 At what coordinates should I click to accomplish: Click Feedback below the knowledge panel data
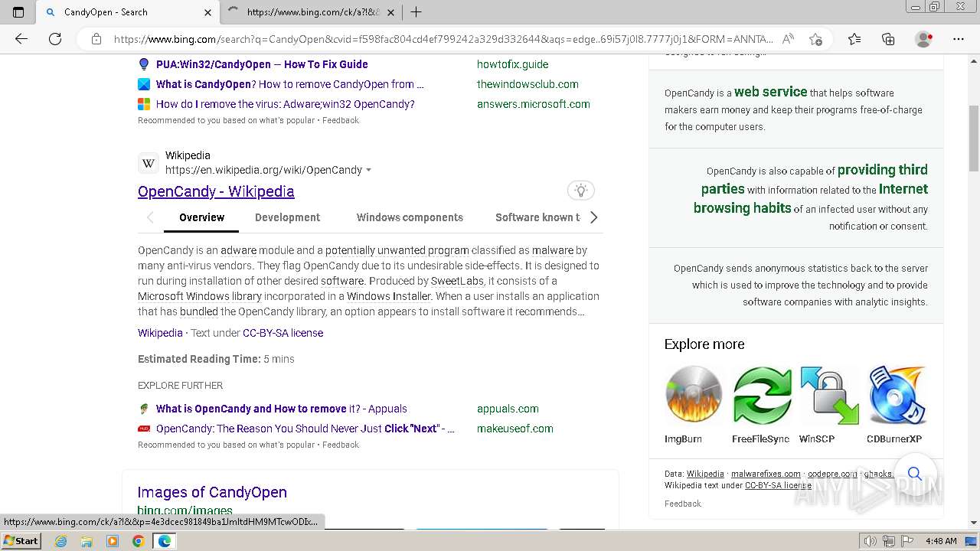coord(682,504)
